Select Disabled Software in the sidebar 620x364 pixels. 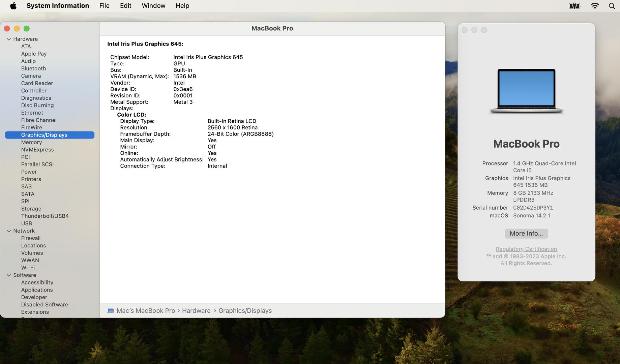point(45,305)
